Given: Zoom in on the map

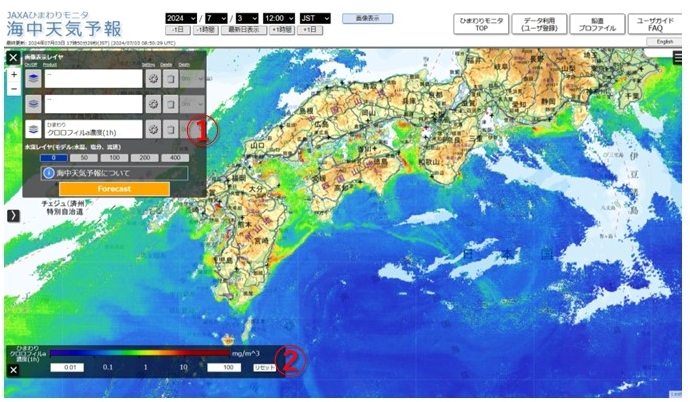Looking at the screenshot, I should (x=14, y=74).
